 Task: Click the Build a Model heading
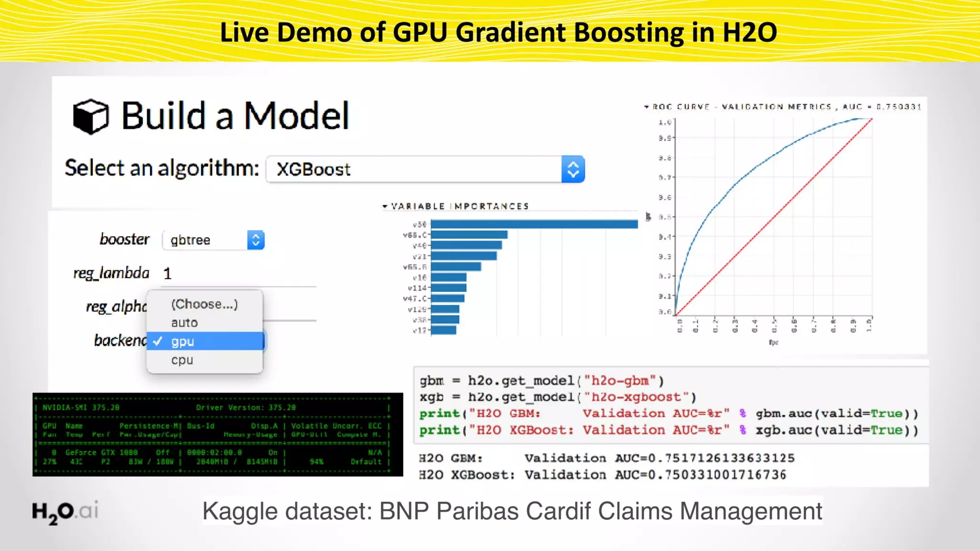(235, 116)
